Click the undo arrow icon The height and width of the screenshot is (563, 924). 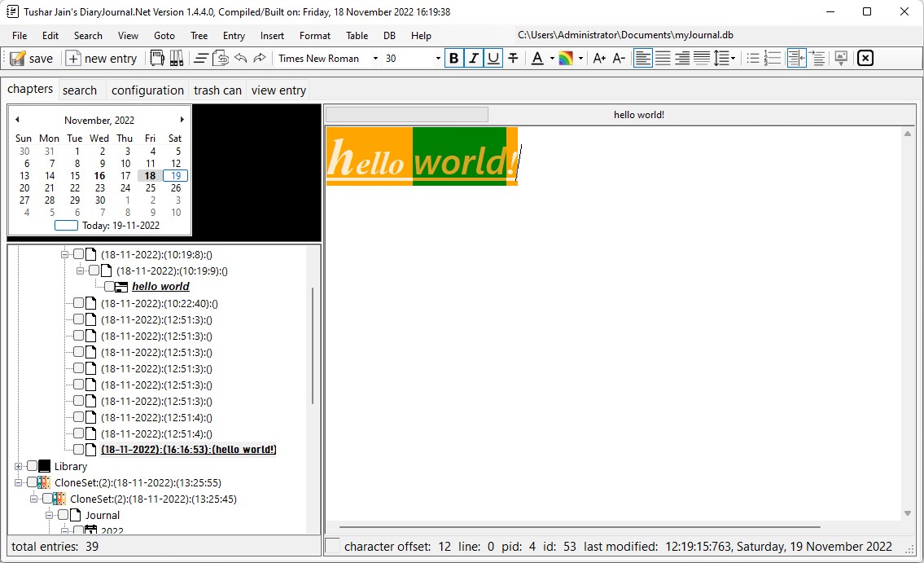240,59
